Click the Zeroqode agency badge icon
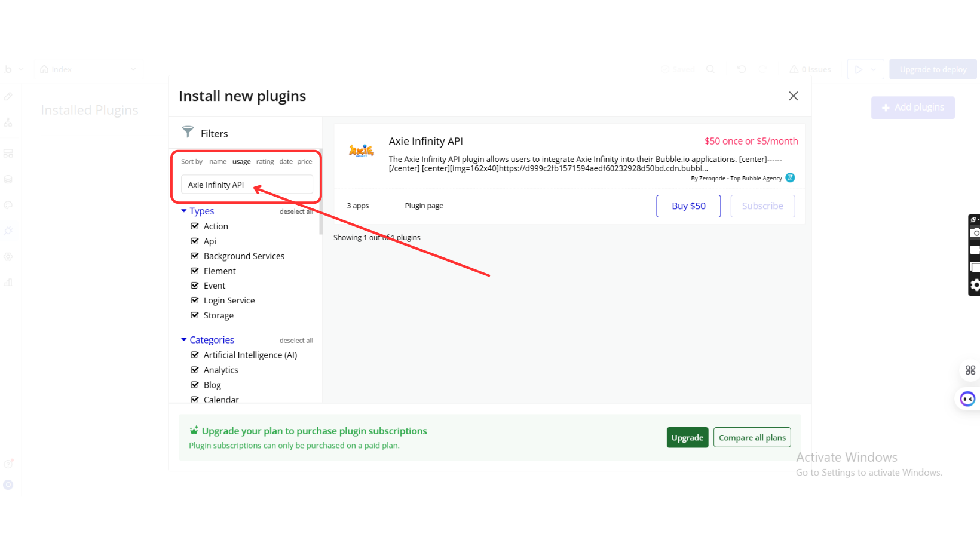The height and width of the screenshot is (552, 980). click(790, 178)
